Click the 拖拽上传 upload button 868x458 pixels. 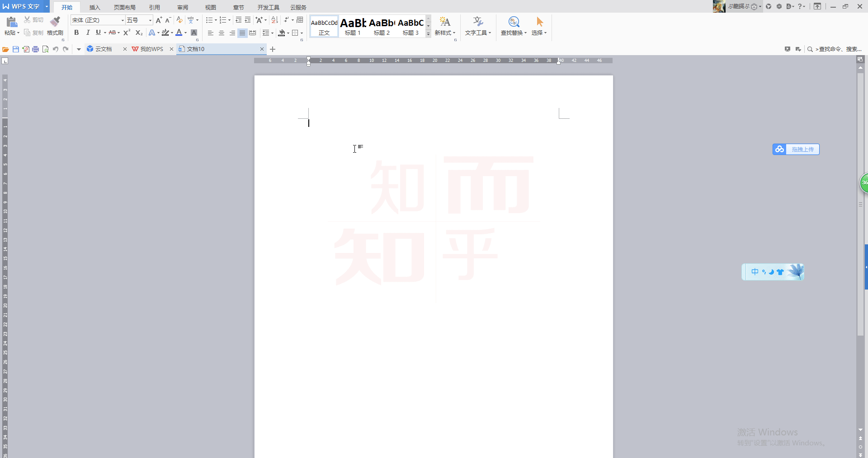pyautogui.click(x=802, y=149)
